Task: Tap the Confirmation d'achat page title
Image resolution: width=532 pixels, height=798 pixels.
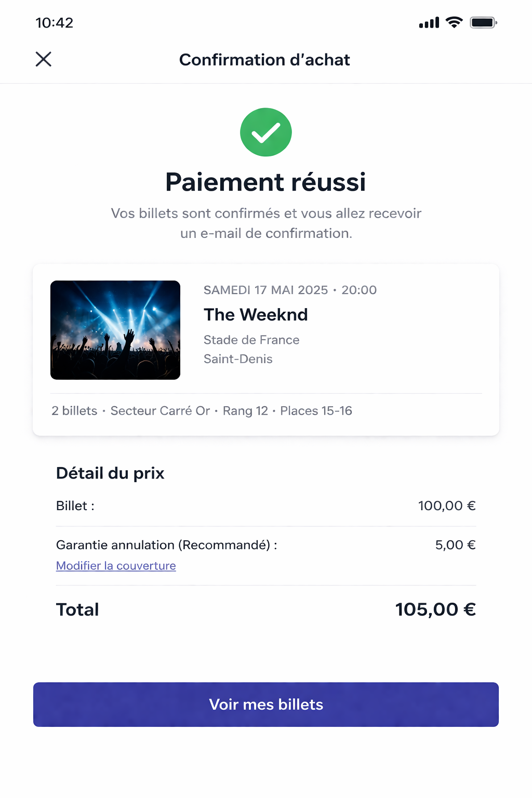Action: pyautogui.click(x=264, y=60)
